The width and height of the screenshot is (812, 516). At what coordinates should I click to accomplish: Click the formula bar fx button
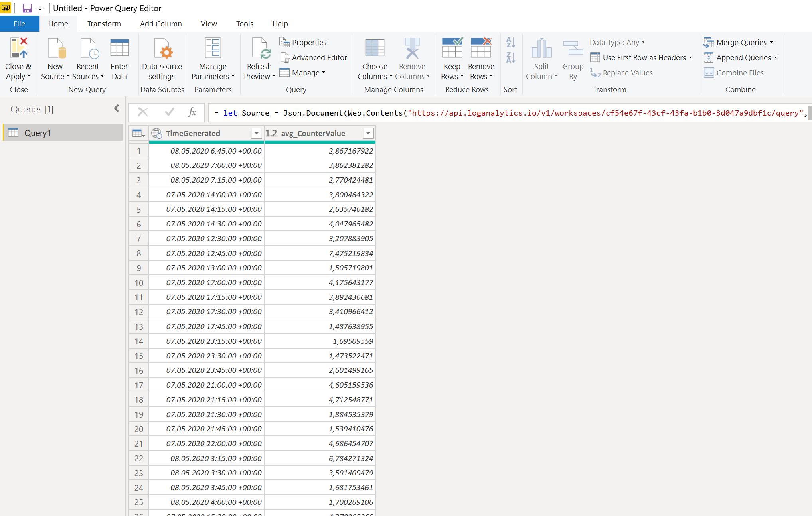[x=192, y=113]
